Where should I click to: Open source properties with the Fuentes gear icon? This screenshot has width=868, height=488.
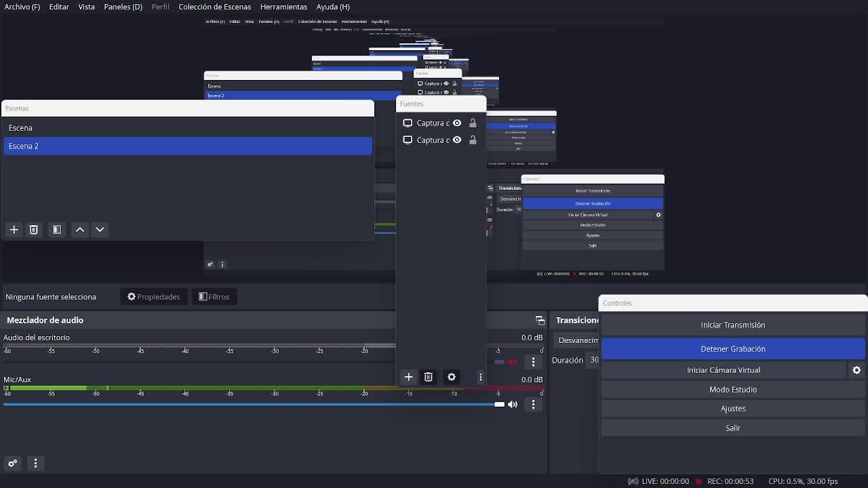452,377
